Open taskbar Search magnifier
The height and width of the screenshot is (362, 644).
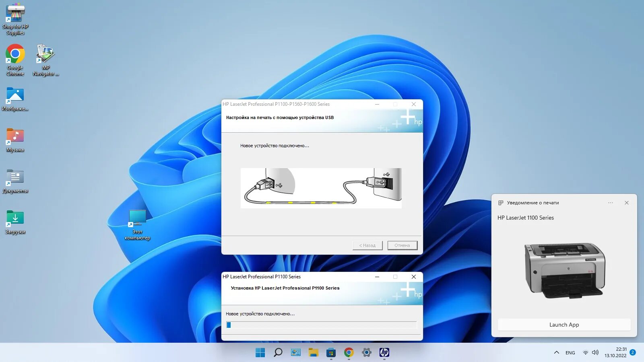click(x=278, y=353)
